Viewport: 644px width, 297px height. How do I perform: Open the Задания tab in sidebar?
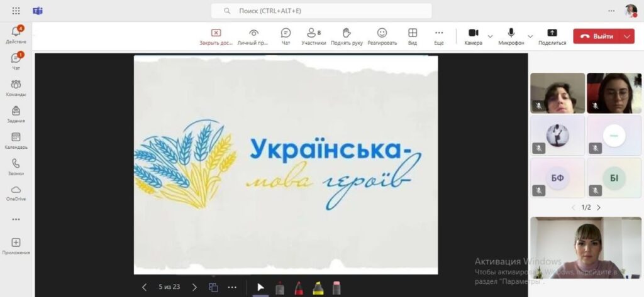pos(16,114)
